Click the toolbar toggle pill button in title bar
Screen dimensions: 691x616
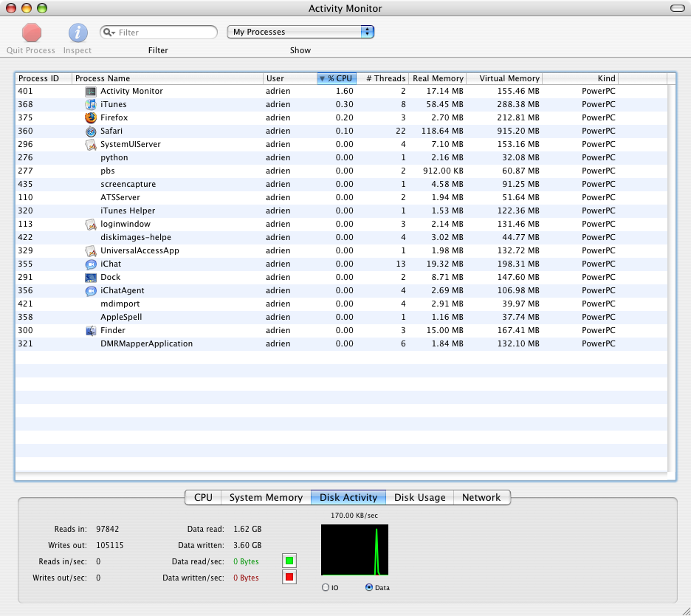click(x=677, y=8)
